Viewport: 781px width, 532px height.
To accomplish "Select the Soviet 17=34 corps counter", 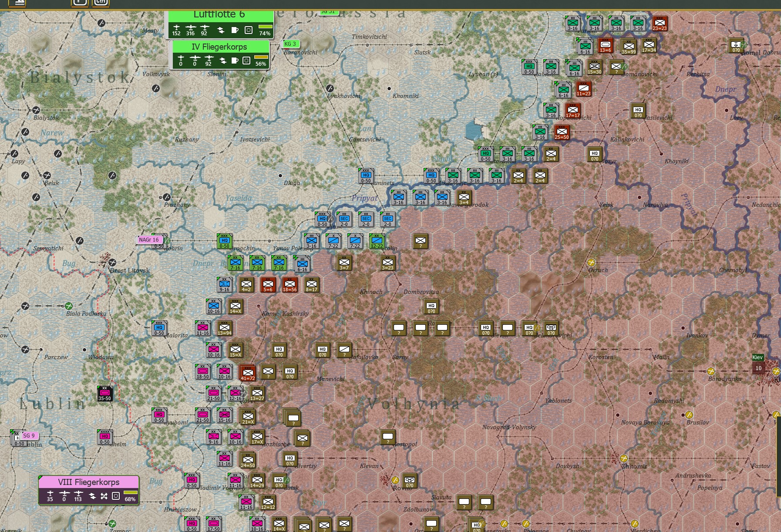I will (649, 45).
